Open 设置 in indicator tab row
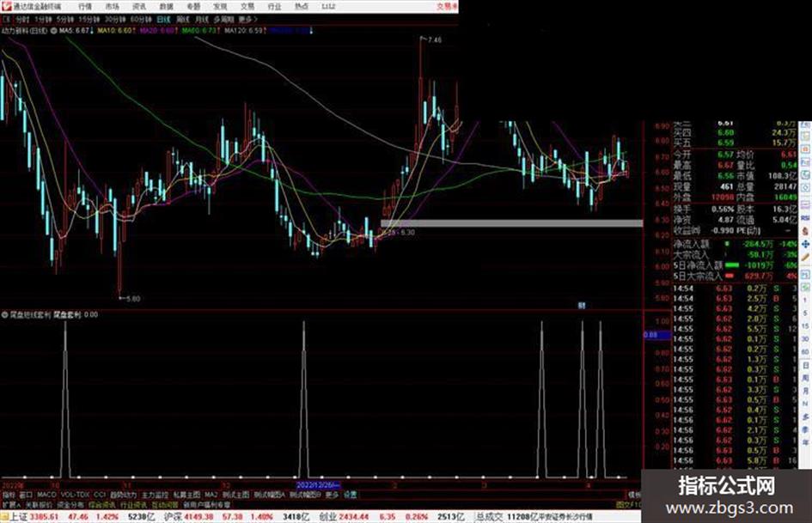The height and width of the screenshot is (523, 812). pyautogui.click(x=350, y=495)
